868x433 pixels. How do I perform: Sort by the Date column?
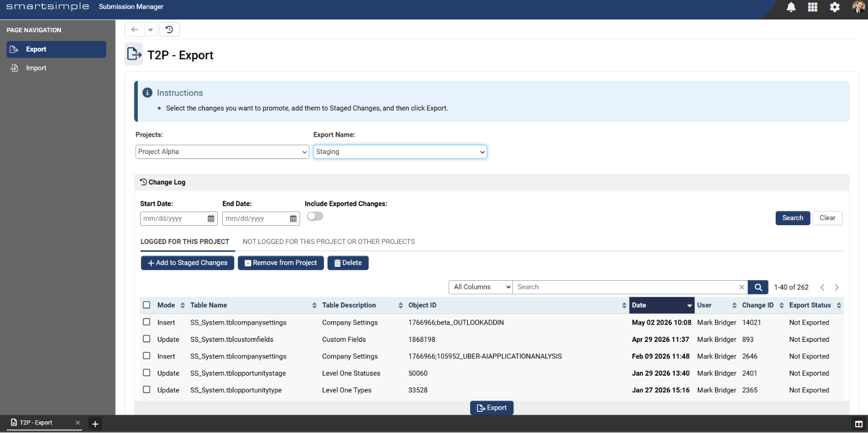662,305
